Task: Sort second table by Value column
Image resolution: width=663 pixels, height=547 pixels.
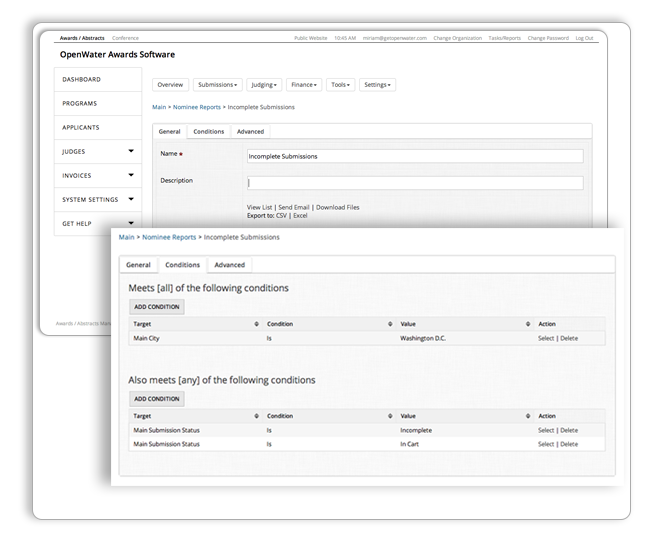Action: coord(528,416)
